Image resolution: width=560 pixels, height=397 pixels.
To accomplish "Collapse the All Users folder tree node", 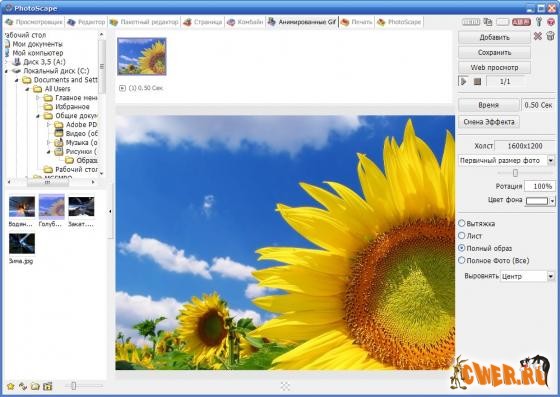I will coord(28,89).
